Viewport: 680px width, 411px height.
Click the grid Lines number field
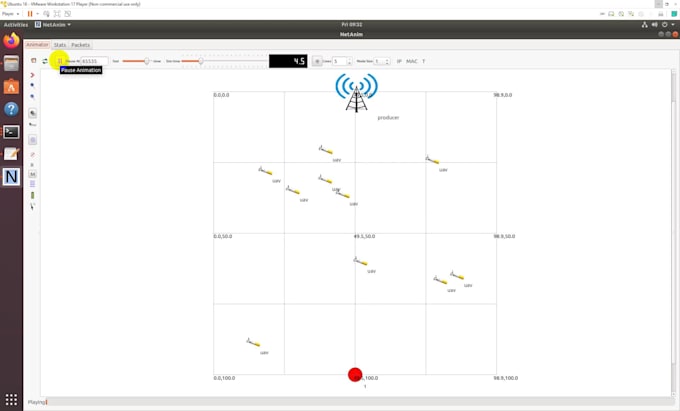tap(340, 61)
